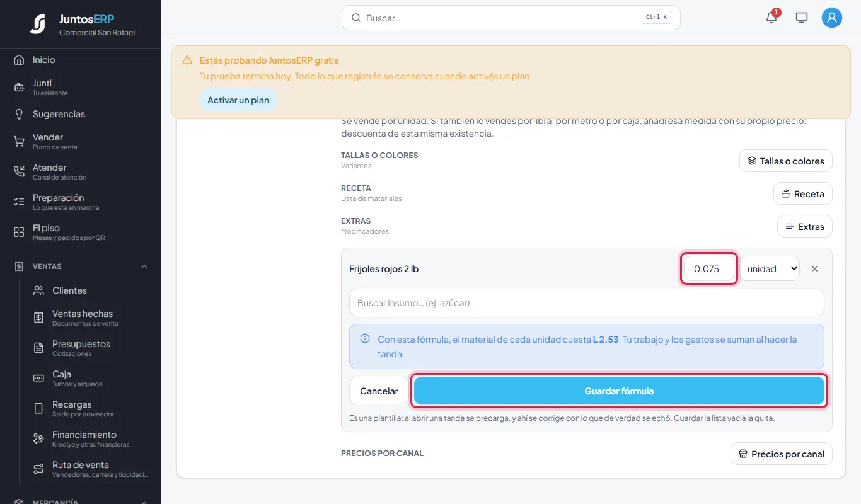Click the Ruta de venta route icon
Image resolution: width=861 pixels, height=504 pixels.
click(x=38, y=469)
